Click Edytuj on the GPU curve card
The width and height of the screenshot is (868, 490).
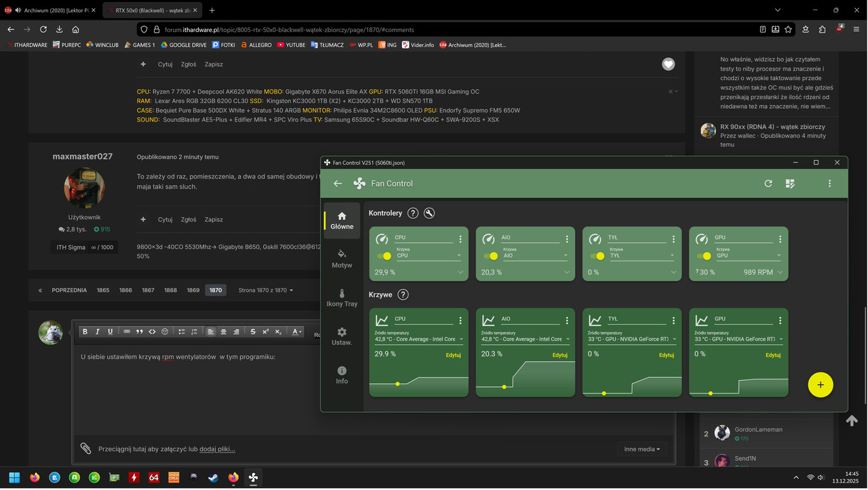tap(773, 355)
